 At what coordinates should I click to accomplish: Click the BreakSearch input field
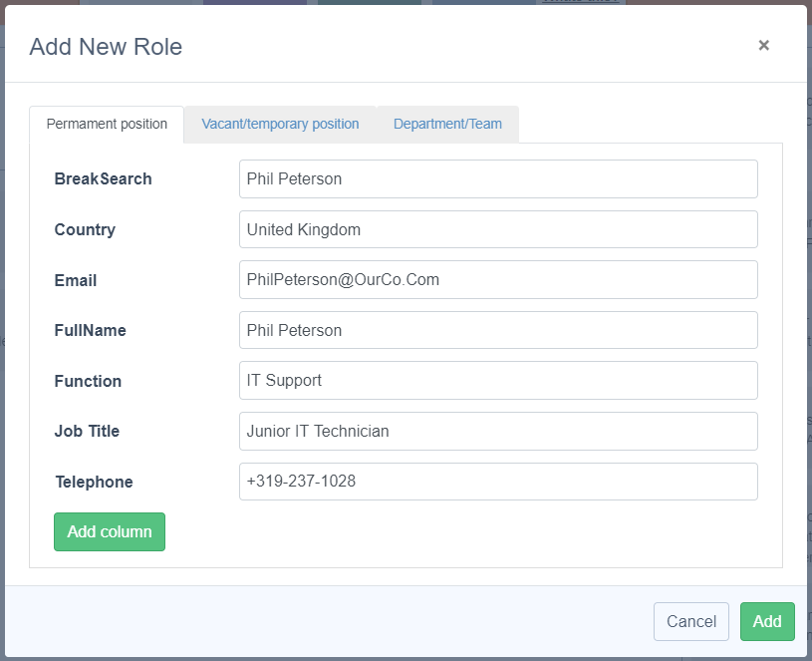coord(498,179)
